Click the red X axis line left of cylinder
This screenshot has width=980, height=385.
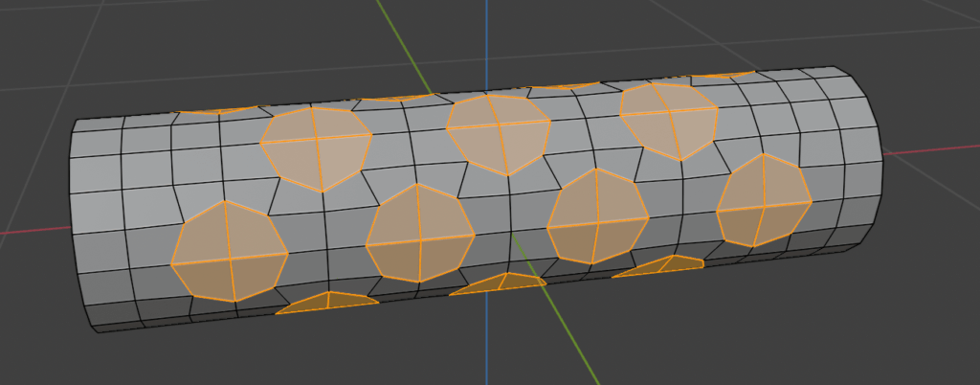click(x=33, y=230)
